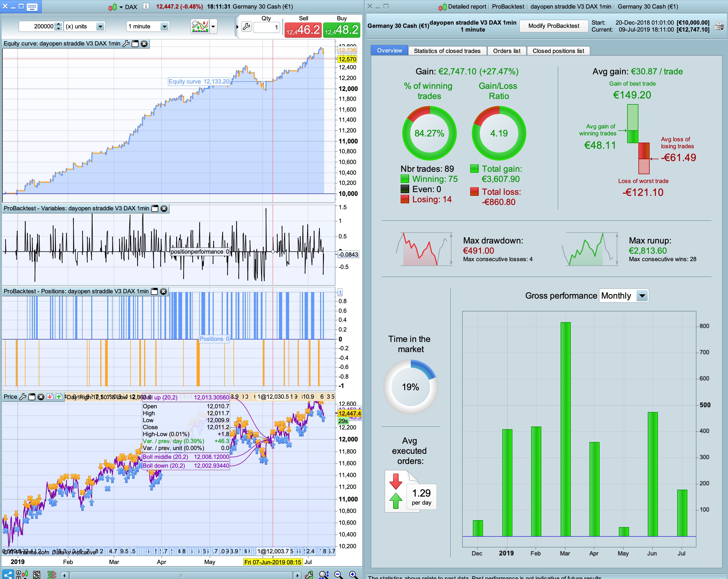Increase units value with stepper up

tap(58, 24)
